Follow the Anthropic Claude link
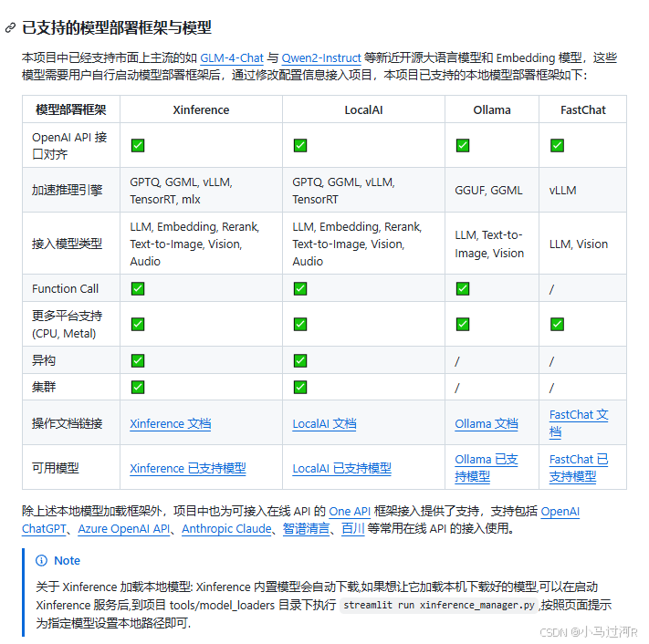 226,528
